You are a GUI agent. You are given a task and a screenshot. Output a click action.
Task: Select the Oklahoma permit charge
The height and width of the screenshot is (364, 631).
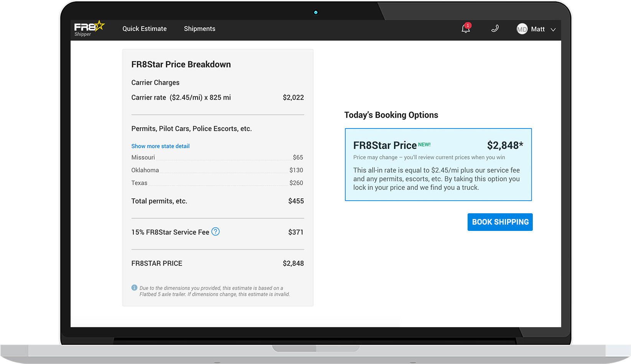145,170
